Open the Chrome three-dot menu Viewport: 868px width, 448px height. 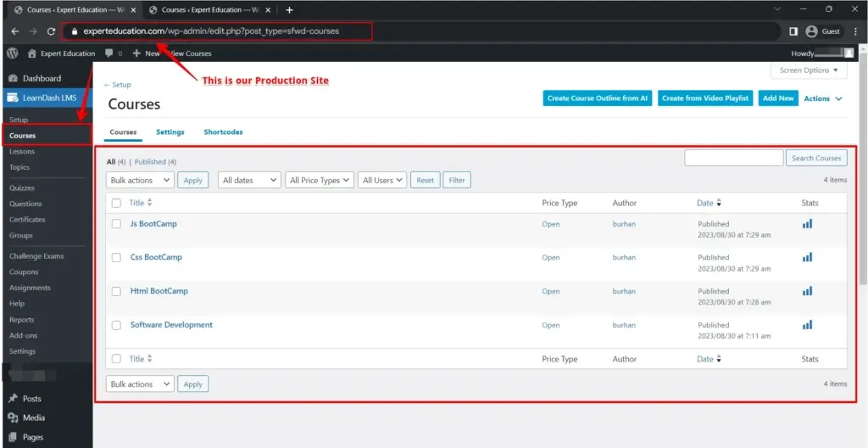click(x=854, y=31)
